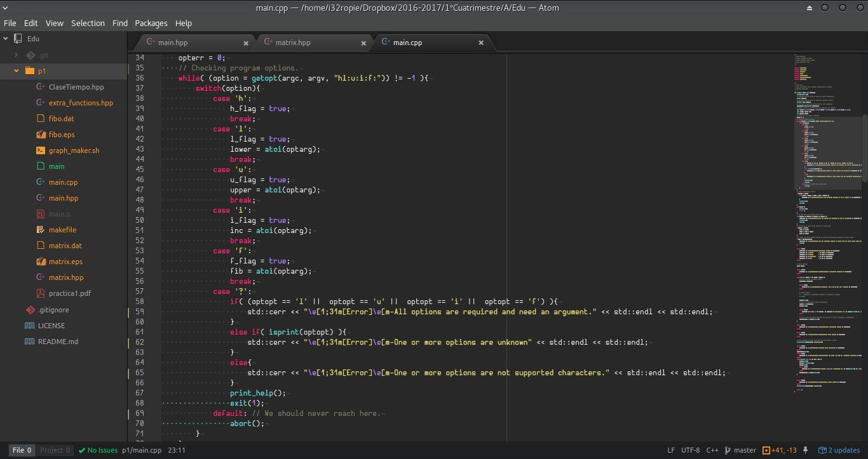Click line number 36 in gutter
This screenshot has height=459, width=868.
(x=140, y=78)
